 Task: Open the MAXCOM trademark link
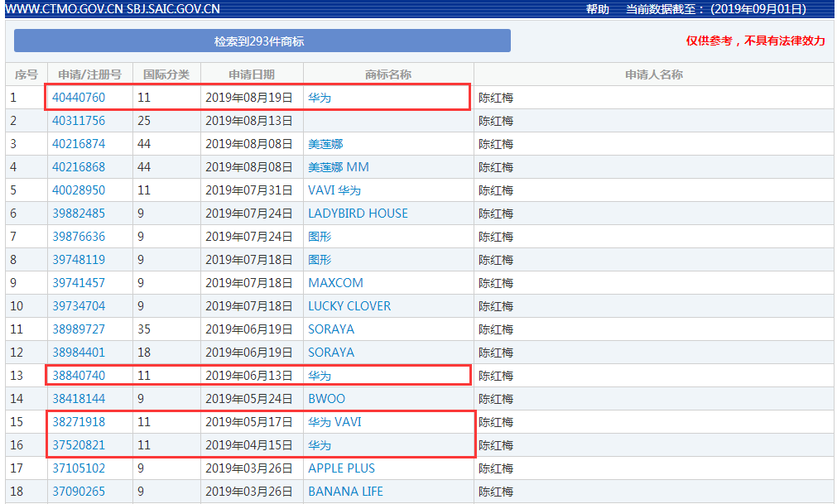coord(335,283)
